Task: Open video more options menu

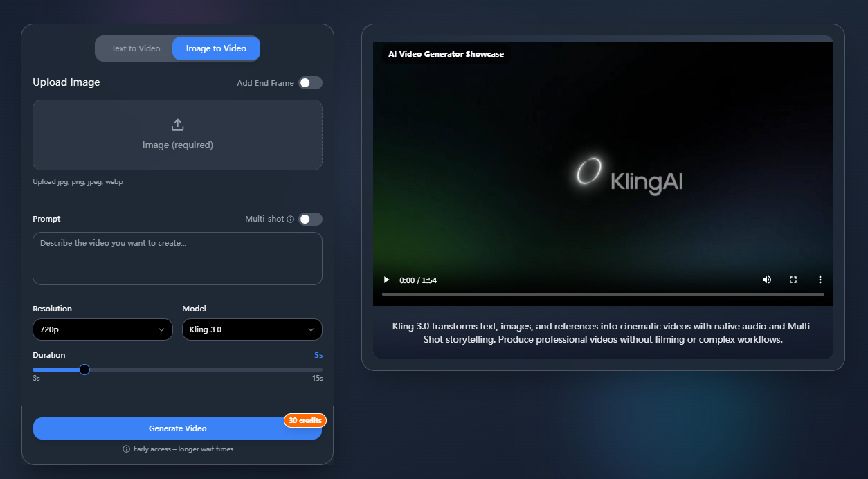Action: point(820,280)
